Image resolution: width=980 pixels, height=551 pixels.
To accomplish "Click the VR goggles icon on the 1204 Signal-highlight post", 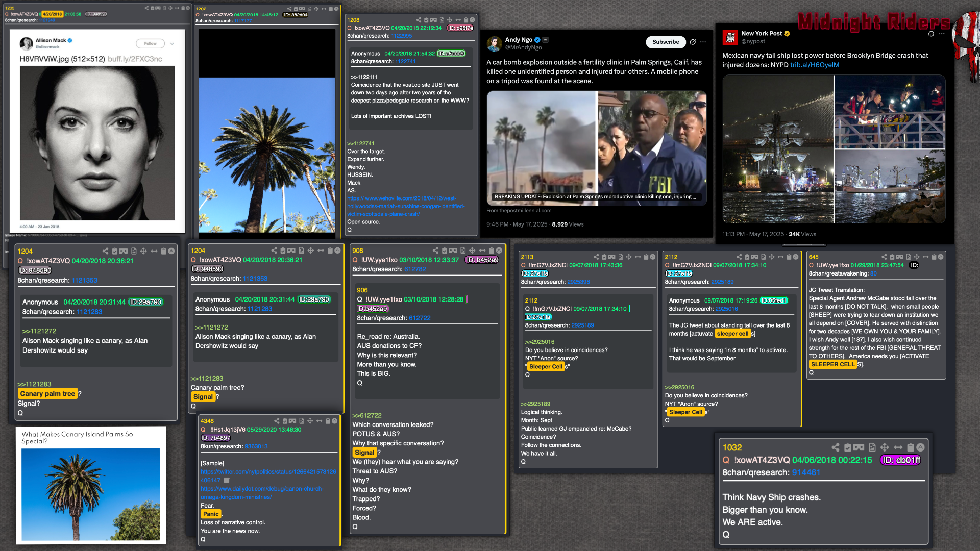I will pos(291,251).
